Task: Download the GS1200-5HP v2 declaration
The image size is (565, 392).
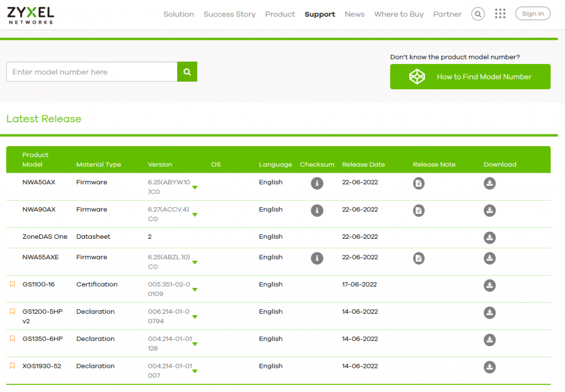Action: point(490,313)
